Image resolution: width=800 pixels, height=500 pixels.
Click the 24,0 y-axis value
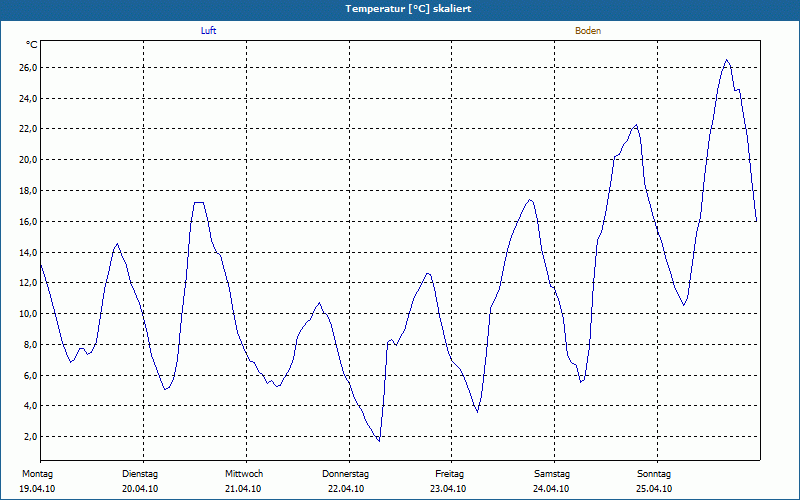click(29, 98)
